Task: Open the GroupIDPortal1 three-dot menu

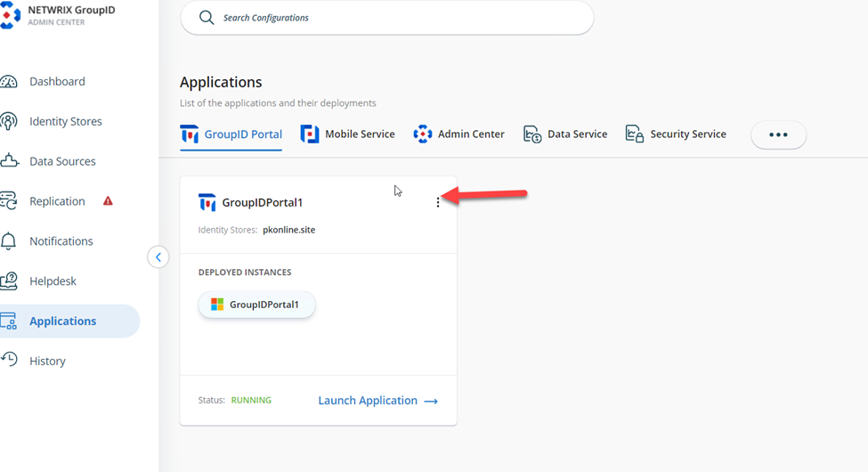Action: point(438,202)
